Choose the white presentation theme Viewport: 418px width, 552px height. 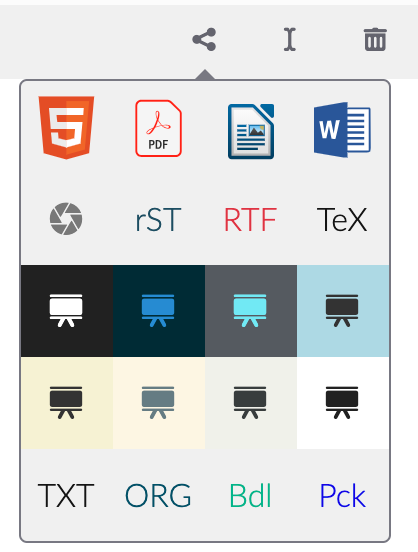(x=343, y=403)
